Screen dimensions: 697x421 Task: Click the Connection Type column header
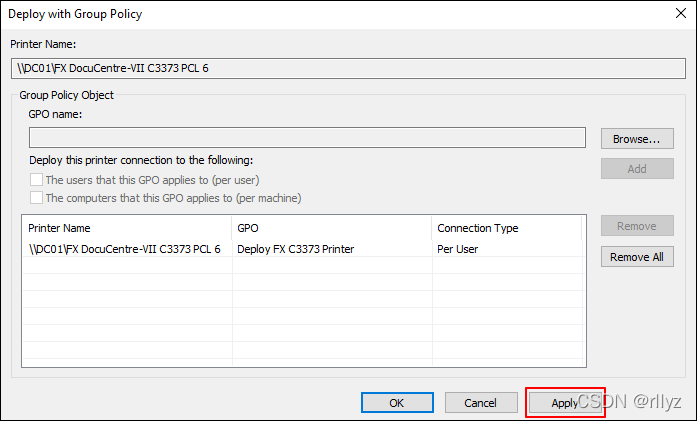pos(507,228)
